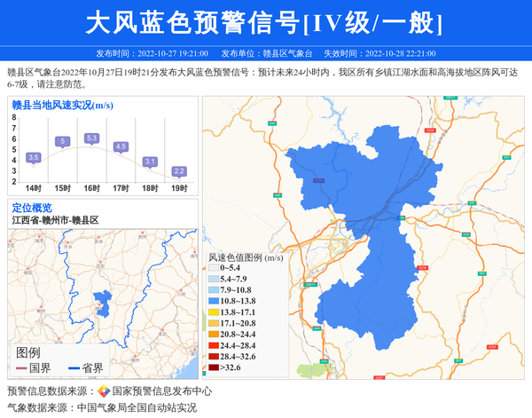Click the 国界 red line legend entry
The width and height of the screenshot is (532, 418).
[x=33, y=367]
